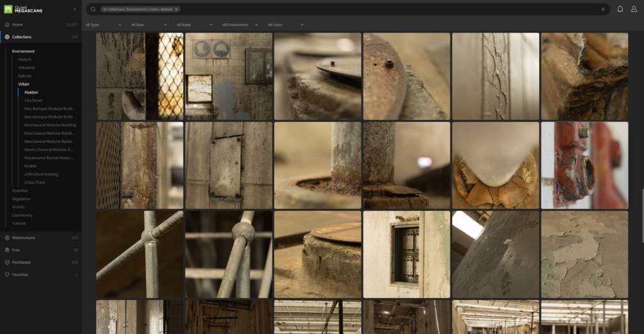Click the Purchased count 250
The height and width of the screenshot is (334, 644).
coord(75,262)
